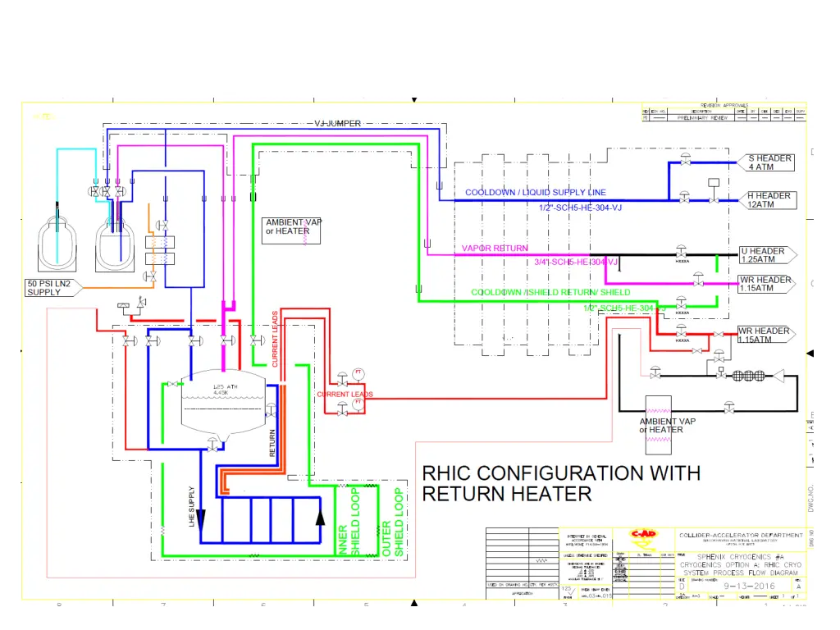
Task: Click the REVISION APPROVALS table header
Action: pyautogui.click(x=724, y=106)
